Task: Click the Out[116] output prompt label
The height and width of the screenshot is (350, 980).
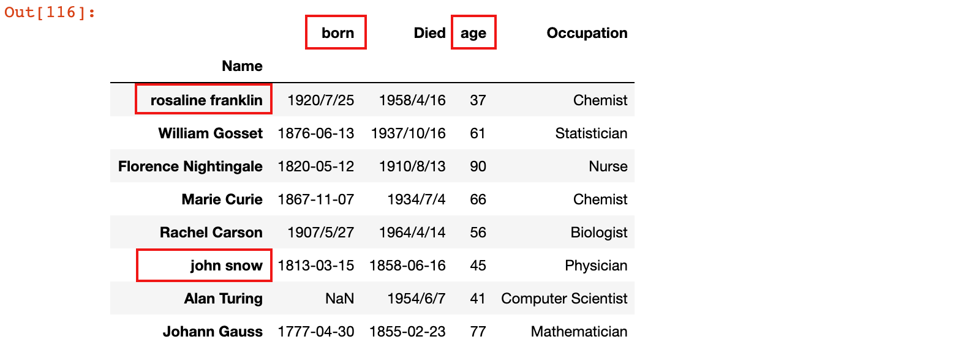Action: coord(50,12)
